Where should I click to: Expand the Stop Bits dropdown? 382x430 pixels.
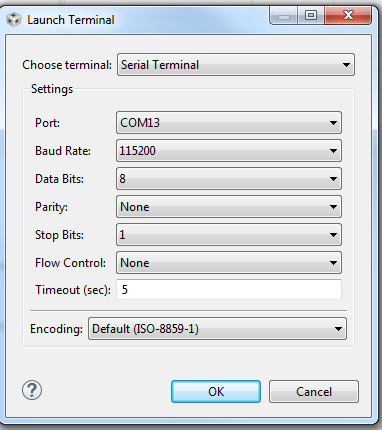(x=229, y=235)
